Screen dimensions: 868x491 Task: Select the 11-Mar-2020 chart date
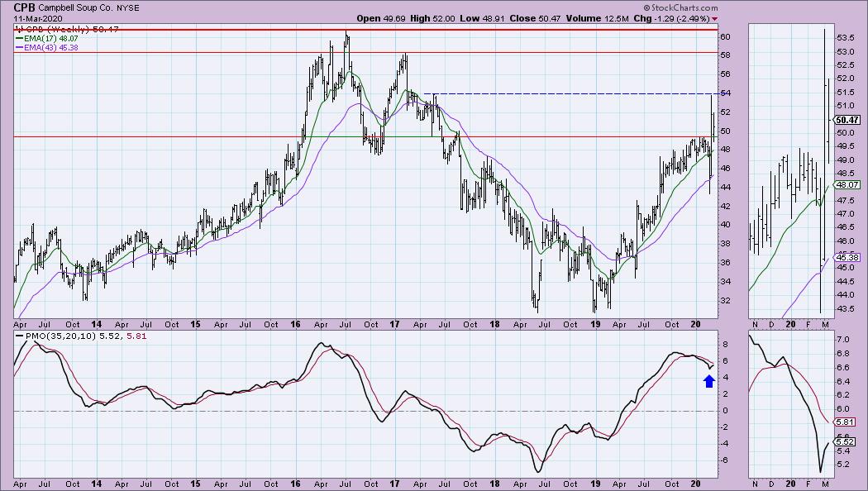[38, 18]
